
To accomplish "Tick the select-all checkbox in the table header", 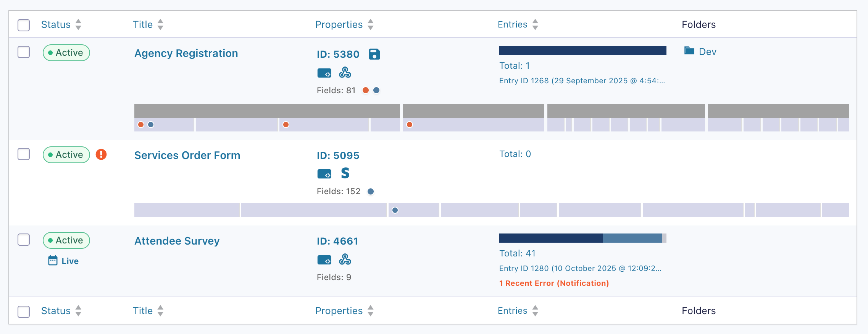I will [24, 25].
